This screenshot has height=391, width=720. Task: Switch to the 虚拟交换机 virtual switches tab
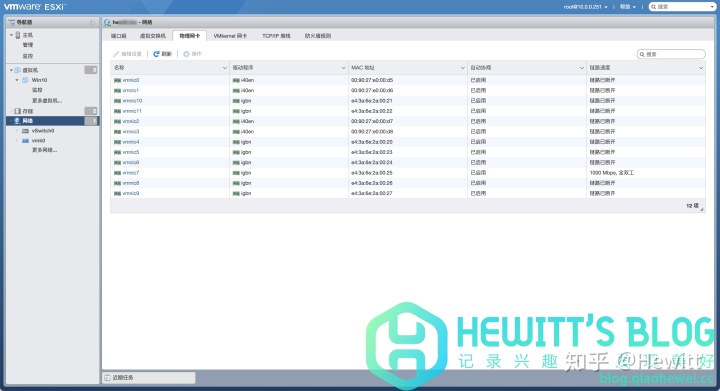click(152, 36)
